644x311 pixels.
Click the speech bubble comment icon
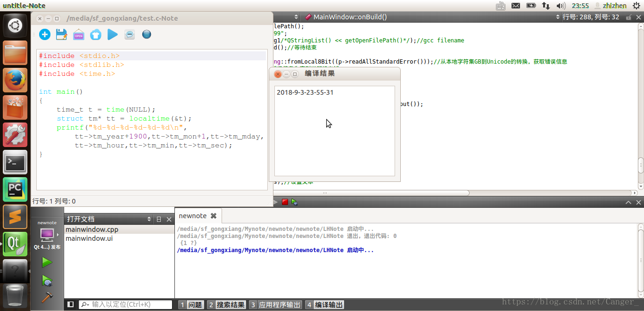(130, 34)
